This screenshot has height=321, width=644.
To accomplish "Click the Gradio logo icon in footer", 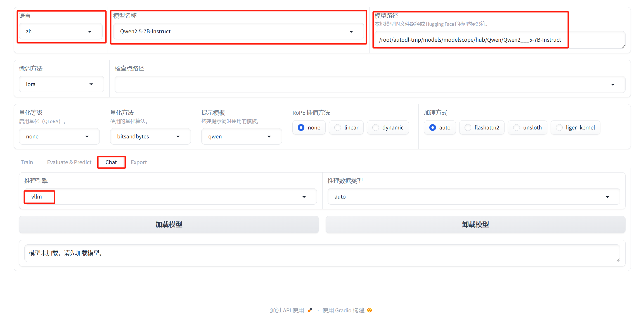I will point(370,310).
